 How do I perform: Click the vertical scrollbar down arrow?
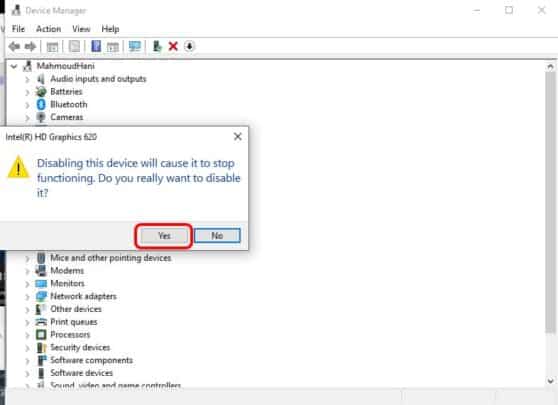pyautogui.click(x=551, y=381)
